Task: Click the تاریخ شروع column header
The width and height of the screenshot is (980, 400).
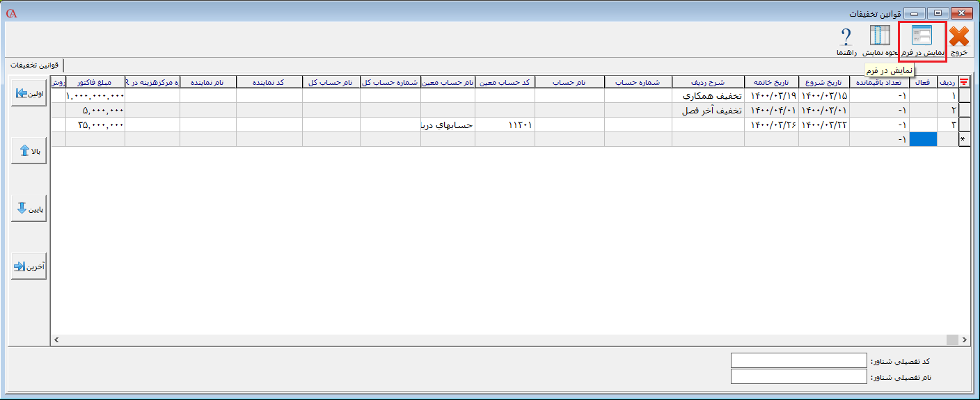Action: (x=823, y=82)
